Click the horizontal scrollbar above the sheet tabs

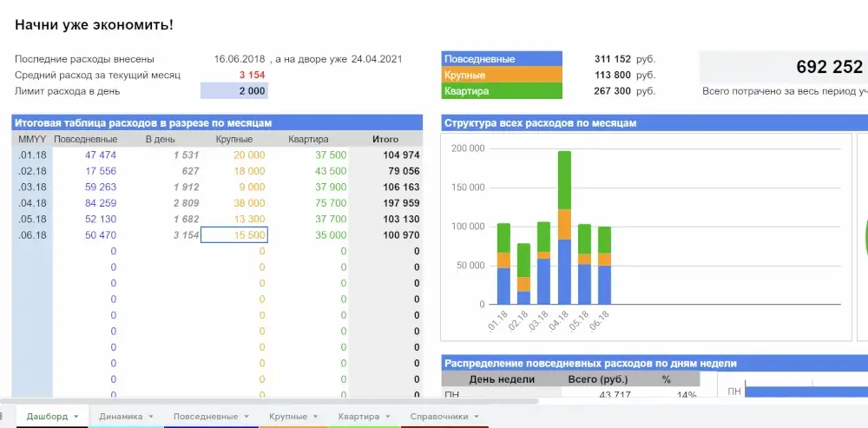(x=269, y=401)
